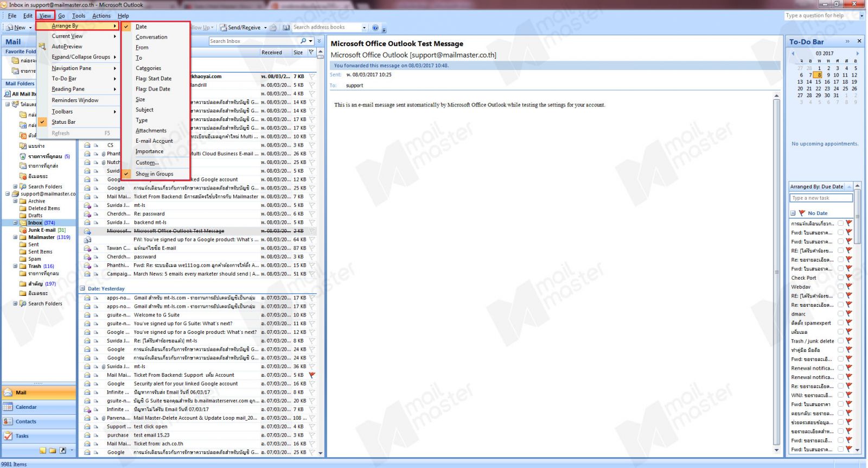Tick the 'WNJ:' task checkbox
The image size is (868, 468).
point(840,395)
